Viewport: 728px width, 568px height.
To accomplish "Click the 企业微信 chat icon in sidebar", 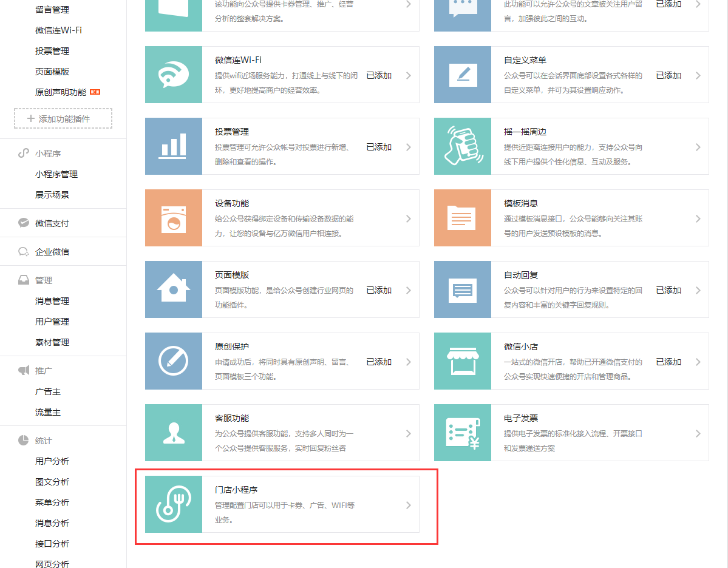I will pyautogui.click(x=23, y=251).
